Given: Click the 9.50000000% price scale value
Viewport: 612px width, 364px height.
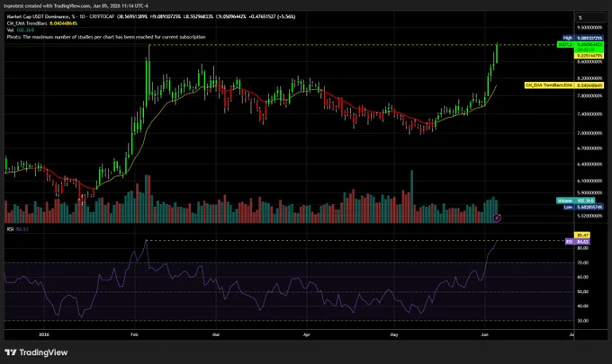Looking at the screenshot, I should click(x=589, y=28).
